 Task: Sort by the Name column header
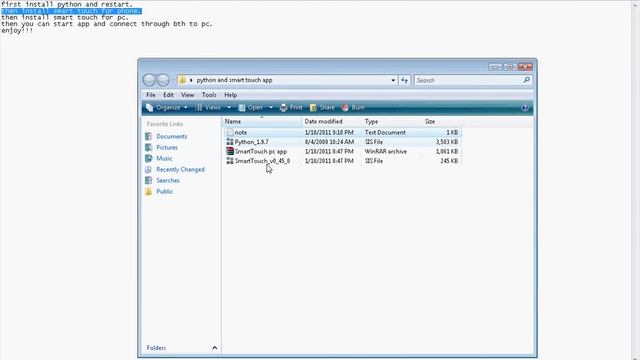[x=262, y=122]
